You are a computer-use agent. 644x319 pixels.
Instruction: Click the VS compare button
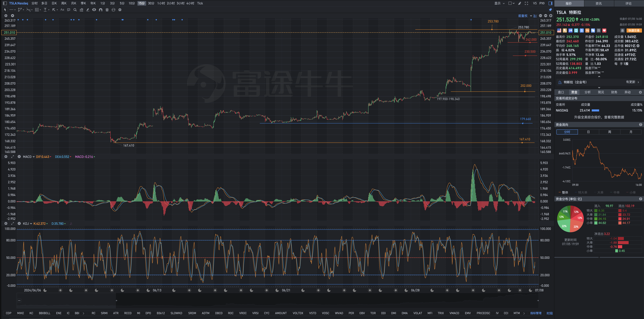coord(535,3)
